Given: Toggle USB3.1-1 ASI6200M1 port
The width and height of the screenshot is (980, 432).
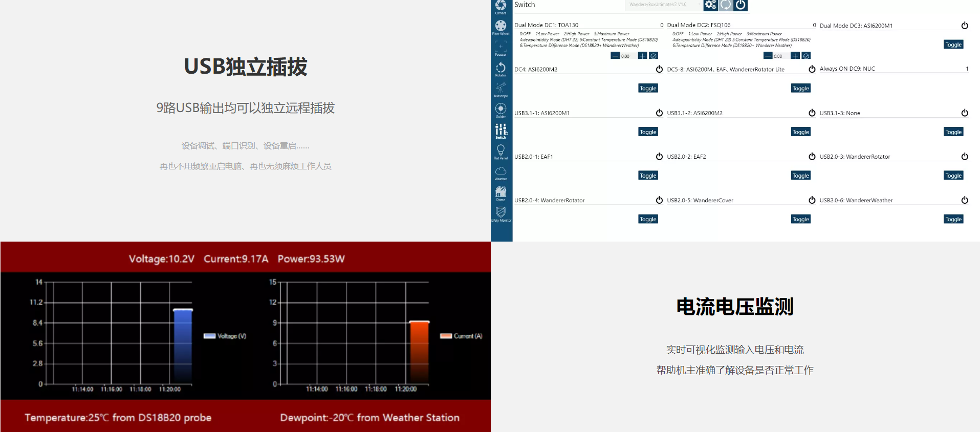Looking at the screenshot, I should coord(648,132).
